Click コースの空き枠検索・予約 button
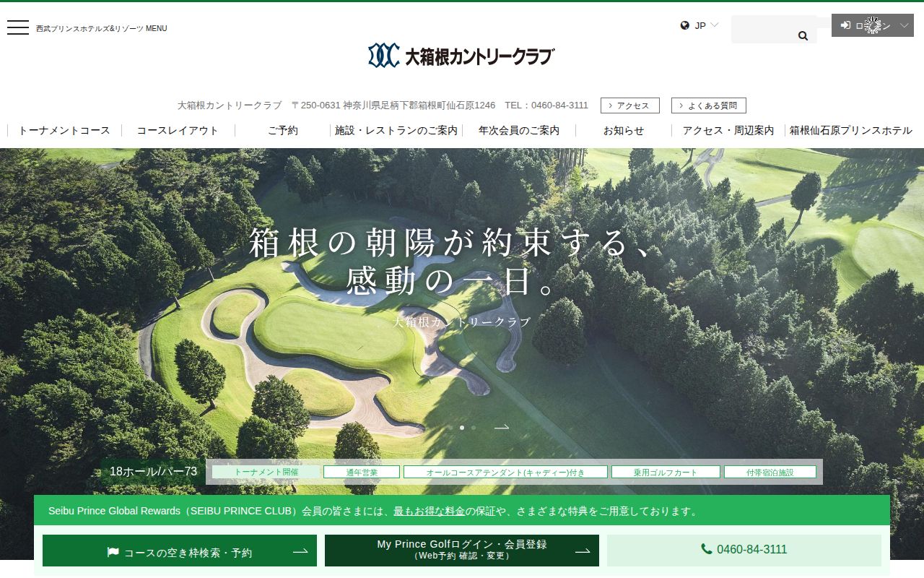Screen dimensions: 924x578 180,551
